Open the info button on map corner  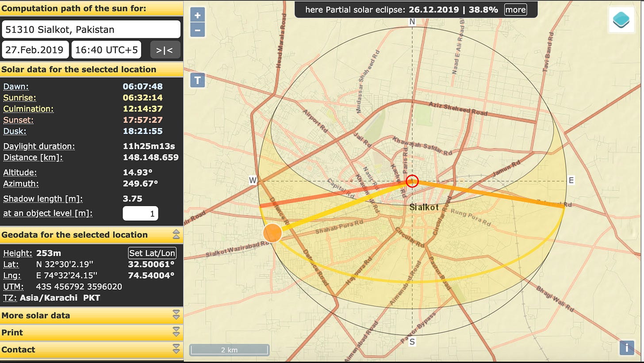click(626, 348)
